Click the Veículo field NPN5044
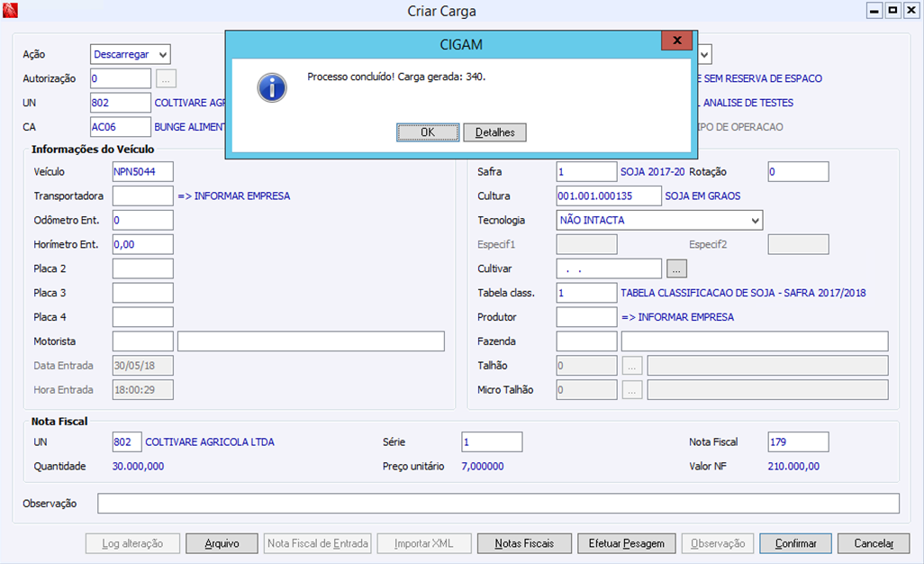This screenshot has height=564, width=924. 143,171
